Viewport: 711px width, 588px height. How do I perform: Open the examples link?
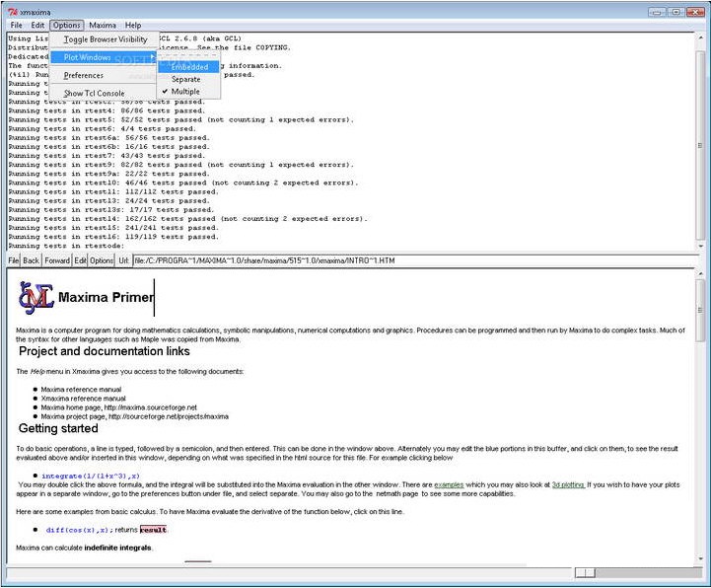coord(449,485)
